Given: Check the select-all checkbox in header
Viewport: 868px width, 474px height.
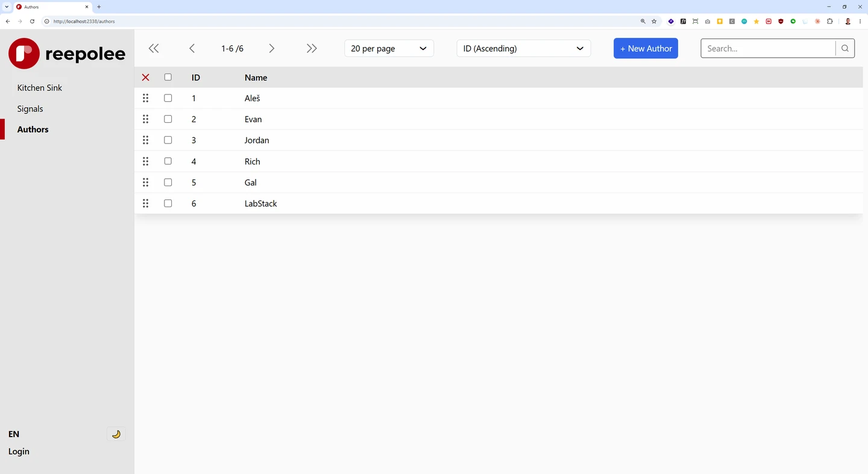Looking at the screenshot, I should coord(168,77).
